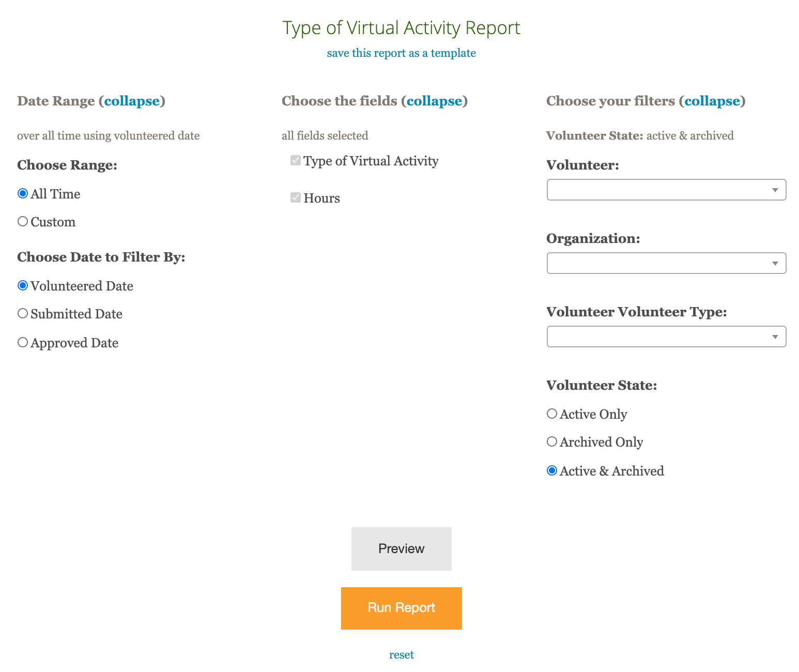
Task: Open the Volunteer Volunteer Type dropdown
Action: coord(666,337)
